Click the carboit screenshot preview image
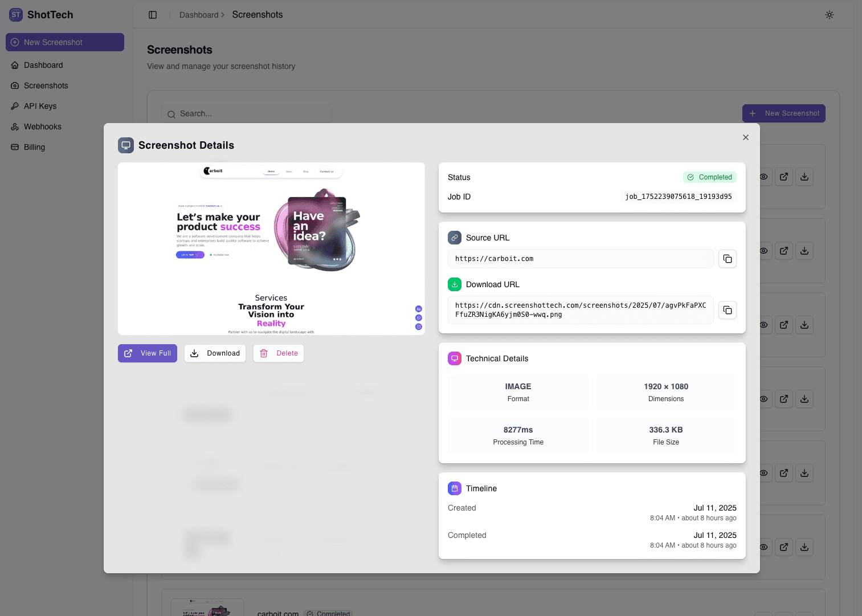This screenshot has height=616, width=862. 271,248
